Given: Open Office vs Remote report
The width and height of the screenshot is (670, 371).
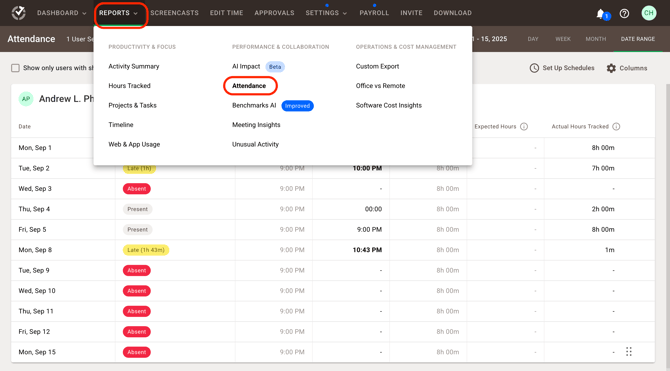Looking at the screenshot, I should (380, 86).
